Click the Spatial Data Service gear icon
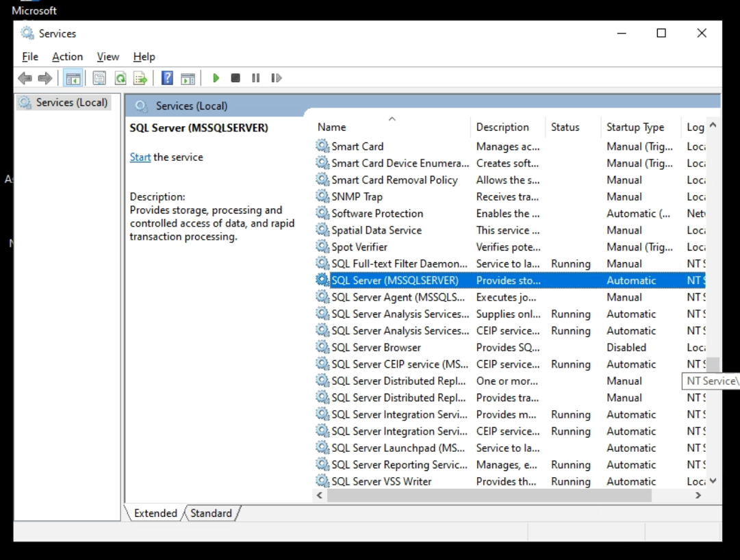 point(322,230)
